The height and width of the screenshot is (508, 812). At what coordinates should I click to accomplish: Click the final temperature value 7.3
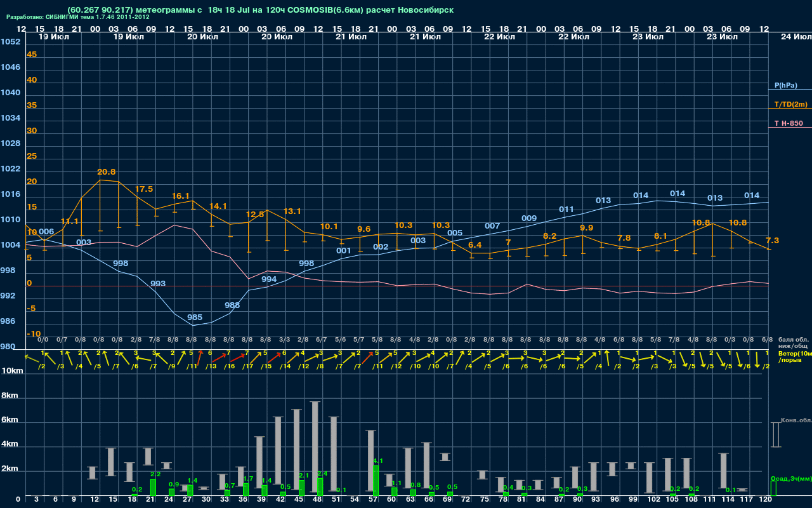point(772,241)
